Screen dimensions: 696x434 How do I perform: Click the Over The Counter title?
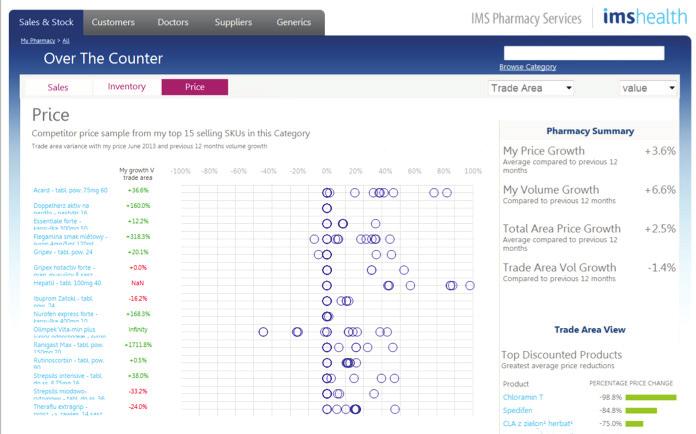click(x=103, y=59)
